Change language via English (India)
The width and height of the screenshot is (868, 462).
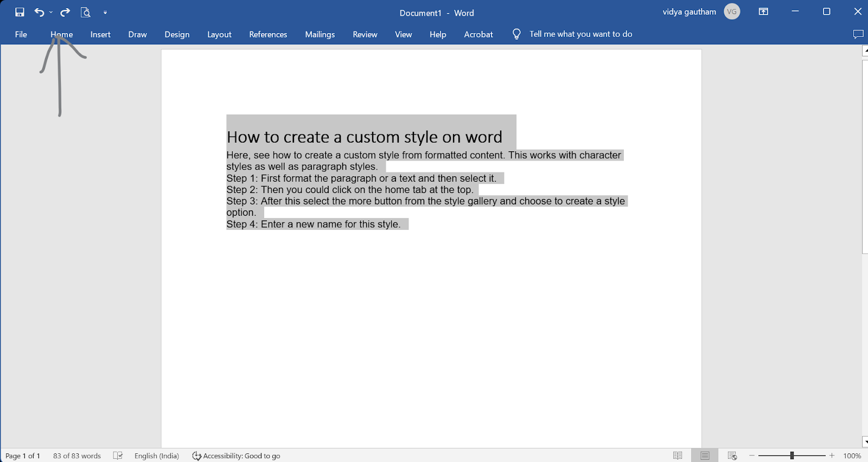click(157, 456)
